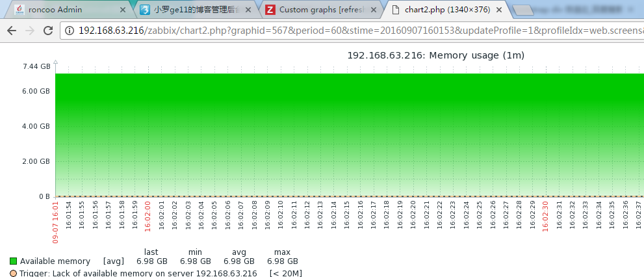
Task: Click the Trigger: Lack of available memory text
Action: [x=138, y=273]
